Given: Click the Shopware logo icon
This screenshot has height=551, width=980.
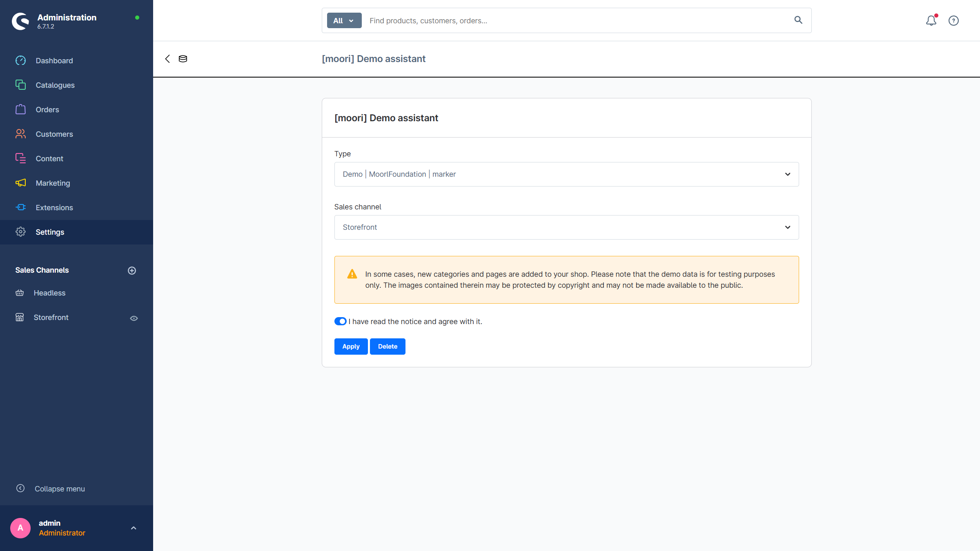Looking at the screenshot, I should coord(20,21).
